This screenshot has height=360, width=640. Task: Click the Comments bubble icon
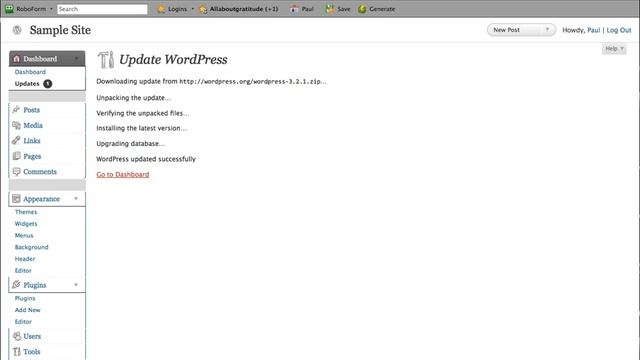(x=16, y=171)
